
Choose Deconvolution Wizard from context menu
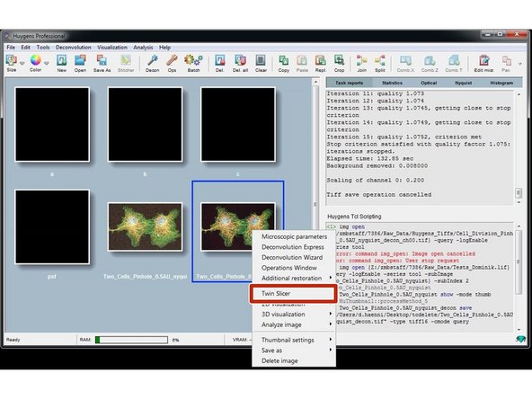[x=292, y=257]
